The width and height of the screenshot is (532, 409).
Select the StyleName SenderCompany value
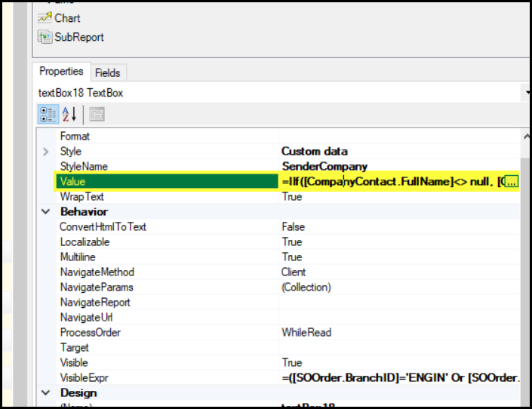pos(324,167)
